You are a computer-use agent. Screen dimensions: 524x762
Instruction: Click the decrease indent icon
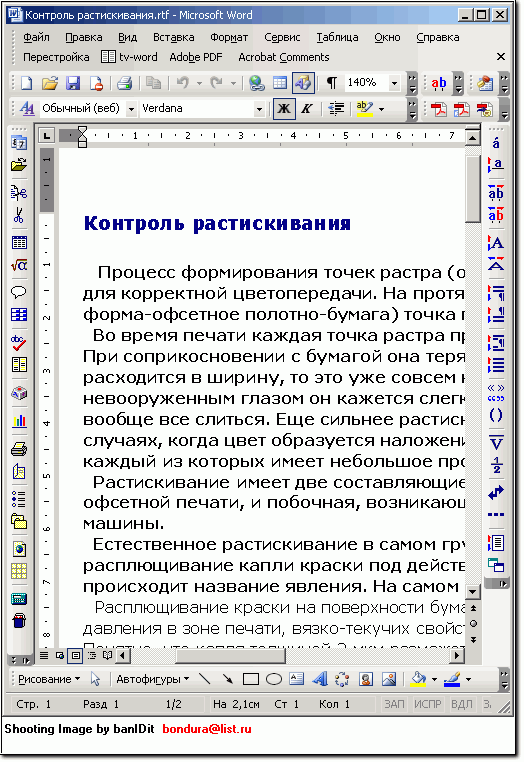coord(336,109)
